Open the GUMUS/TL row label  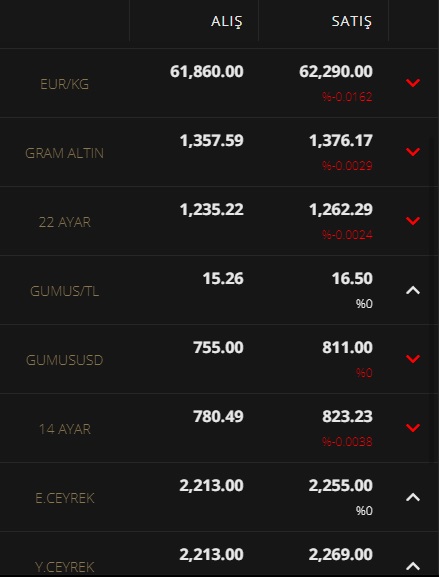(x=64, y=291)
